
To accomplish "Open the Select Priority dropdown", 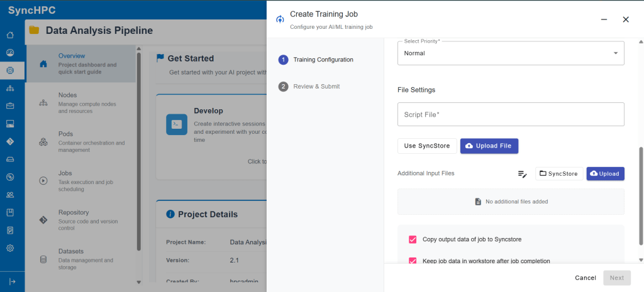I will click(510, 53).
